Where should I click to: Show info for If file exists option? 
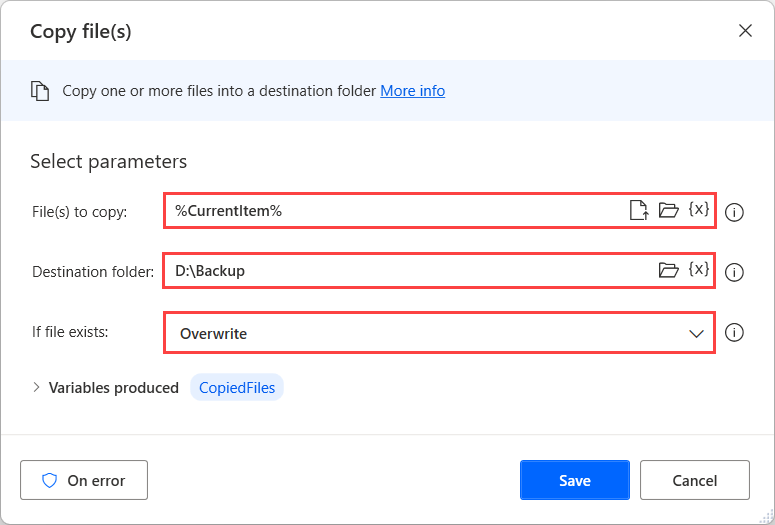click(x=734, y=333)
